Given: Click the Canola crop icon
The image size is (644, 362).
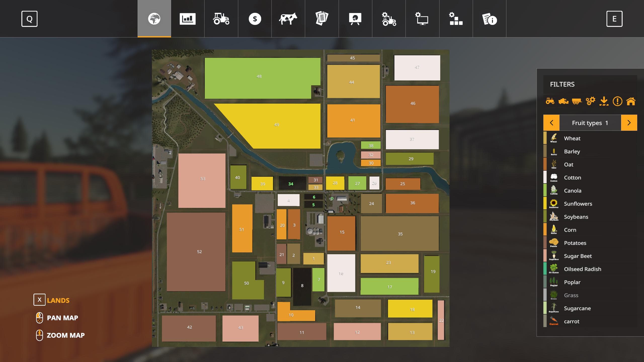Looking at the screenshot, I should 554,191.
